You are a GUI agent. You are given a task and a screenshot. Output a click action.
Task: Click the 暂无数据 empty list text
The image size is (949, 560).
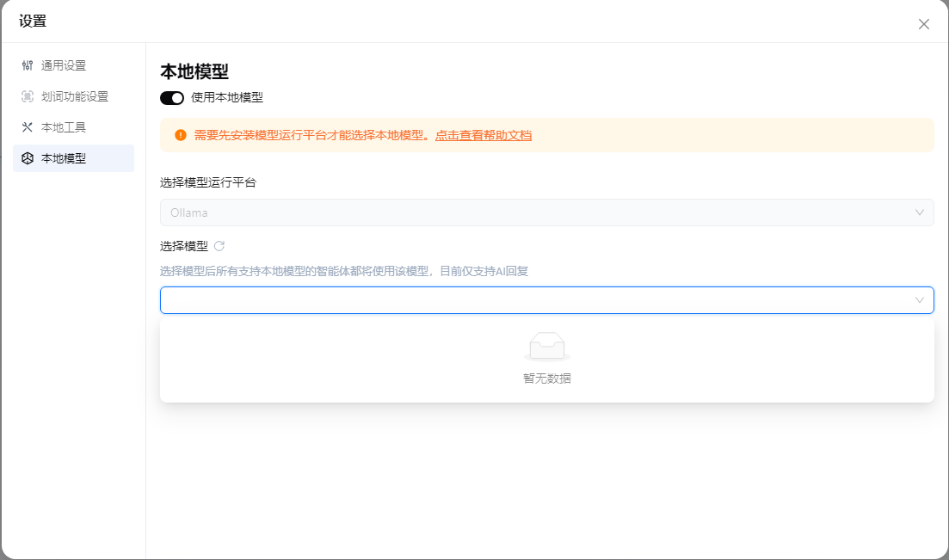547,378
